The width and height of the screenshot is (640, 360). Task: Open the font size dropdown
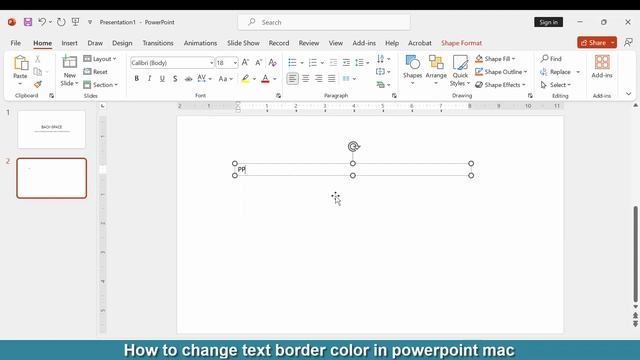tap(235, 63)
